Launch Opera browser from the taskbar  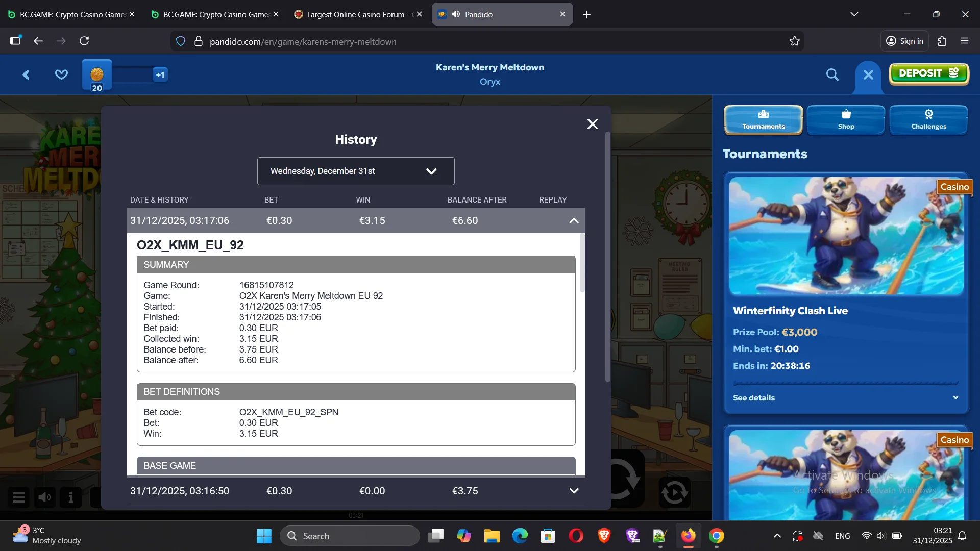[x=576, y=536]
